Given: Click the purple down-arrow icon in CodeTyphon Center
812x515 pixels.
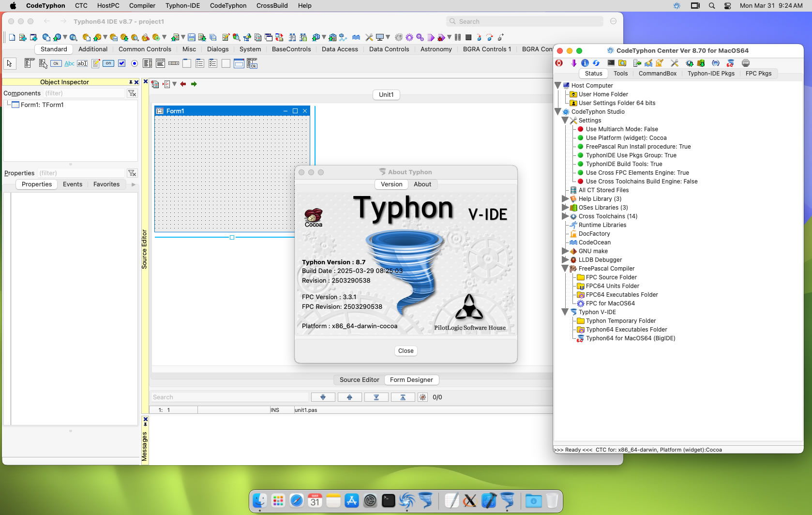Looking at the screenshot, I should tap(573, 63).
